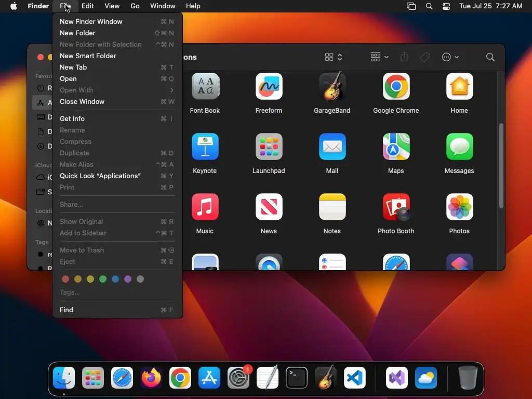
Task: Choose Find at bottom of File menu
Action: click(117, 310)
